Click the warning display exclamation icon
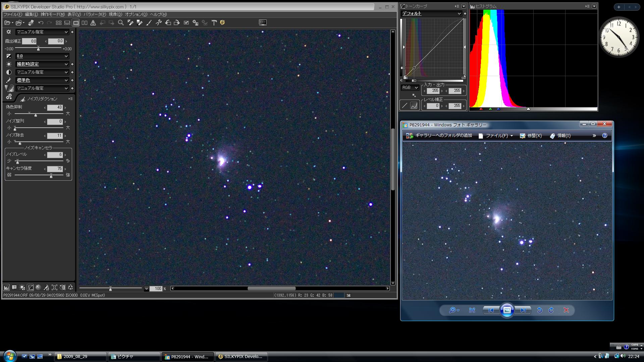644x362 pixels. (93, 23)
